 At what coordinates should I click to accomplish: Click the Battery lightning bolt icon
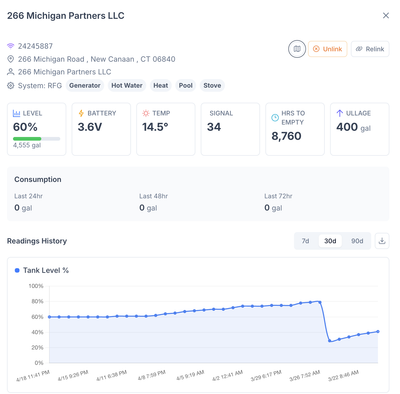click(81, 113)
